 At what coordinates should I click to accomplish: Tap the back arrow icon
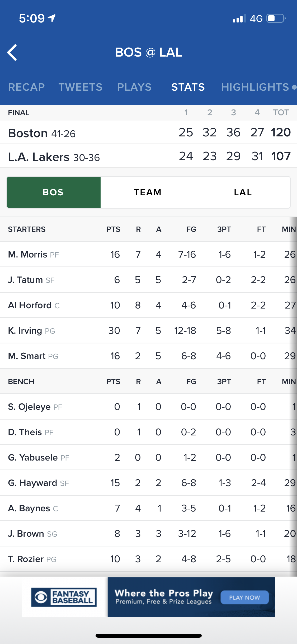pyautogui.click(x=12, y=52)
